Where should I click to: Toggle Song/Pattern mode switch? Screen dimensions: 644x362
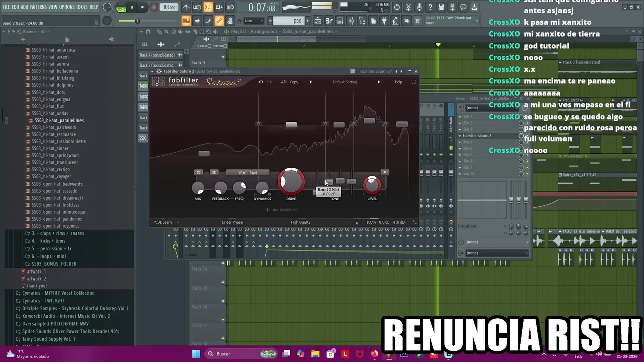tap(121, 7)
